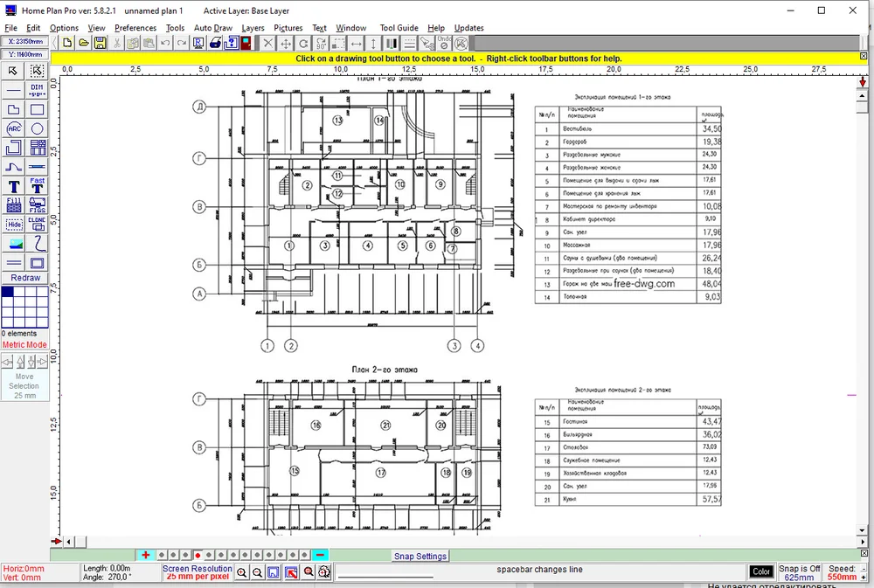Viewport: 874px width, 588px height.
Task: Toggle Metric Mode units
Action: pyautogui.click(x=24, y=344)
